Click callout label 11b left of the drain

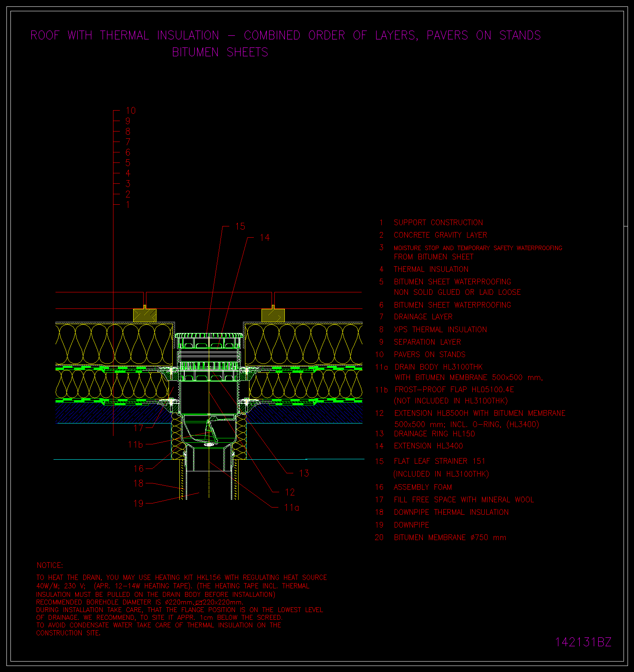pyautogui.click(x=135, y=444)
